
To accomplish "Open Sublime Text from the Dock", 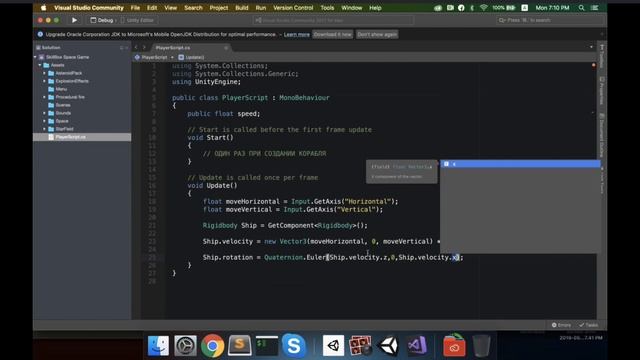I will click(x=240, y=346).
